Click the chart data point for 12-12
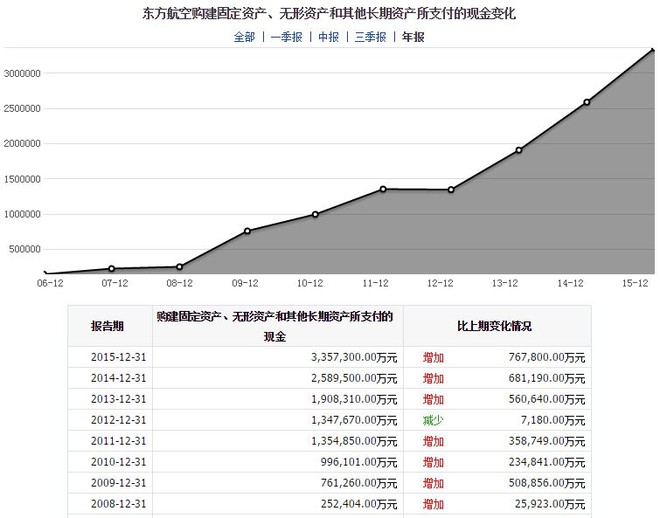 [451, 190]
